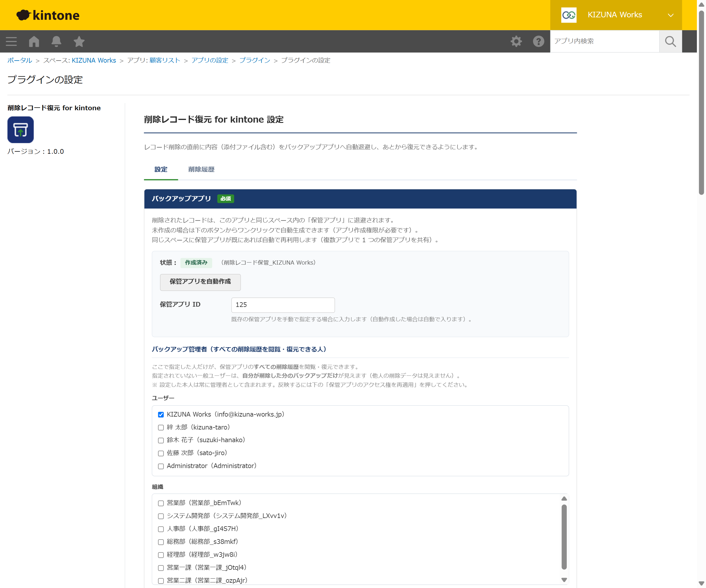706x588 pixels.
Task: Click the ユーザー label
Action: 163,398
